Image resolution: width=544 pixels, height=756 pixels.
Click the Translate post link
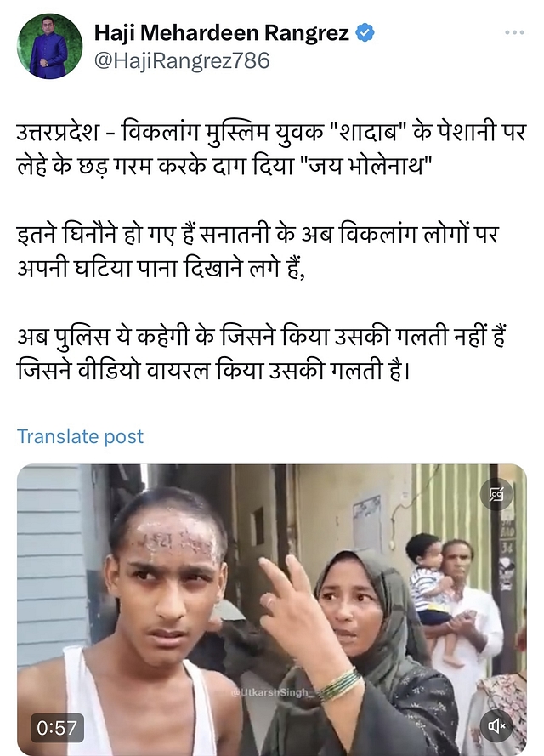coord(81,436)
